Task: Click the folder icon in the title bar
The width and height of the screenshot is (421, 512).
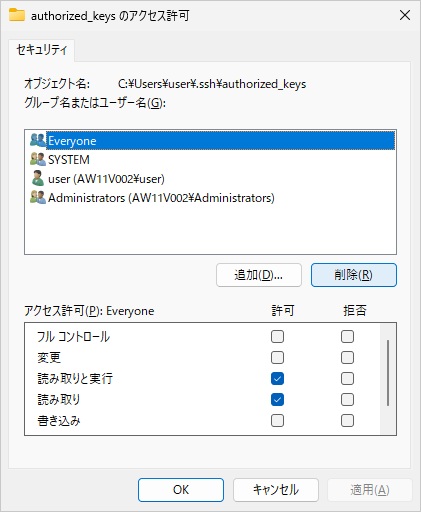Action: click(17, 15)
